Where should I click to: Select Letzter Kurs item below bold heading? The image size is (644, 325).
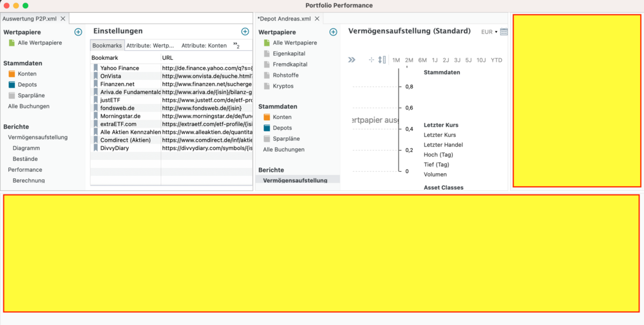(440, 135)
